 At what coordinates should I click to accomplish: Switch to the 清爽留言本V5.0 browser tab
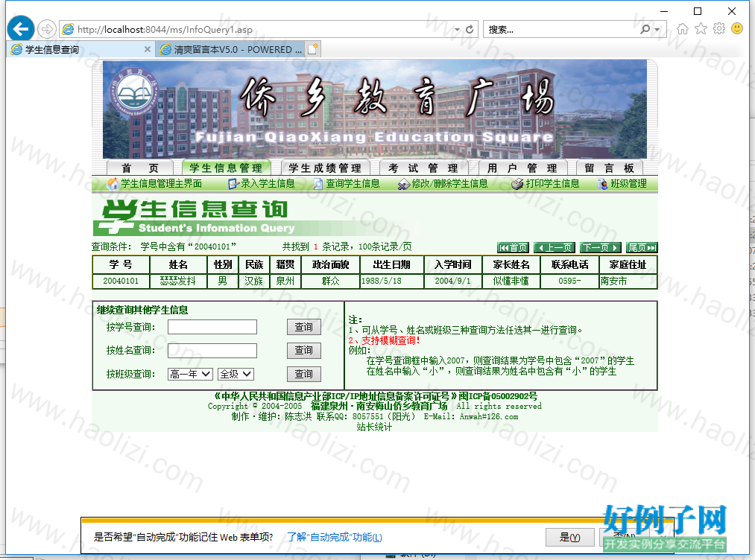point(231,50)
